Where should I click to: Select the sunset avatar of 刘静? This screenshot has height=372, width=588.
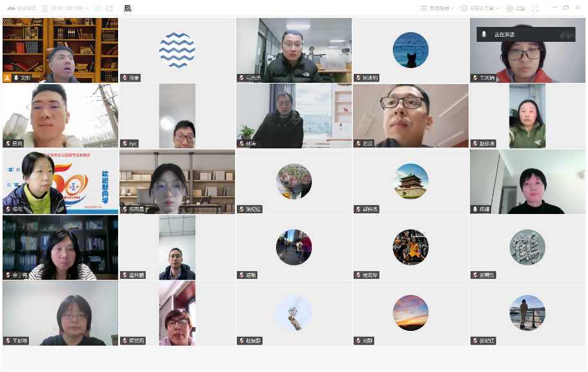click(x=411, y=313)
